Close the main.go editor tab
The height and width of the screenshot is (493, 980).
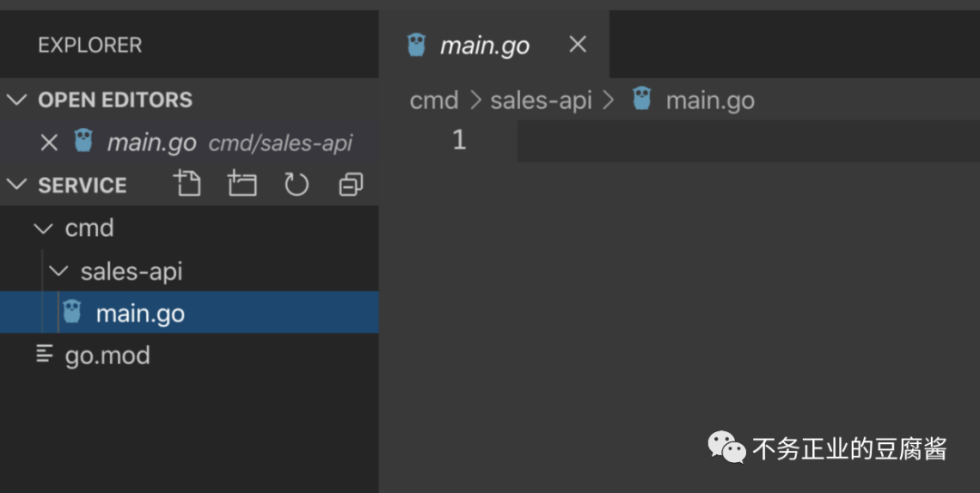click(x=577, y=44)
